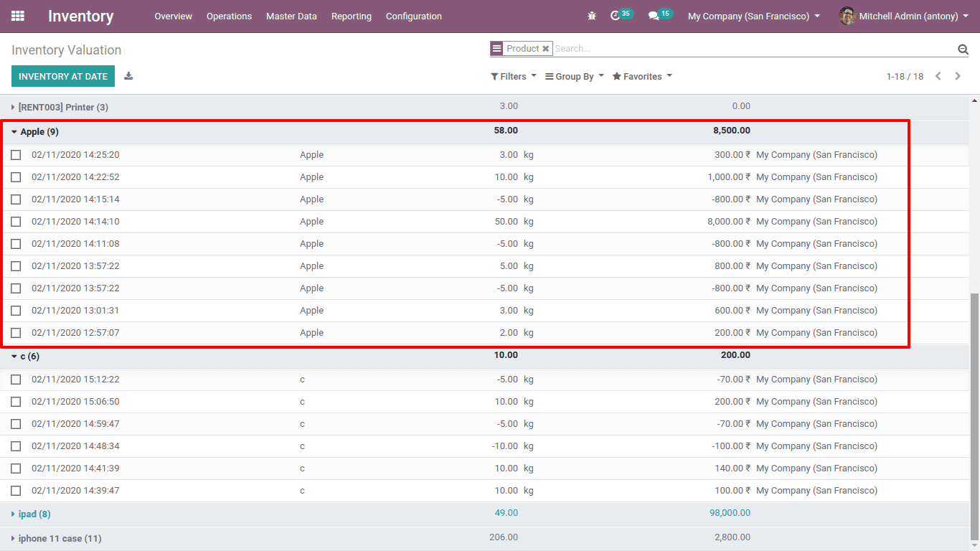This screenshot has height=551, width=980.
Task: Open the Configuration menu
Action: pos(414,16)
